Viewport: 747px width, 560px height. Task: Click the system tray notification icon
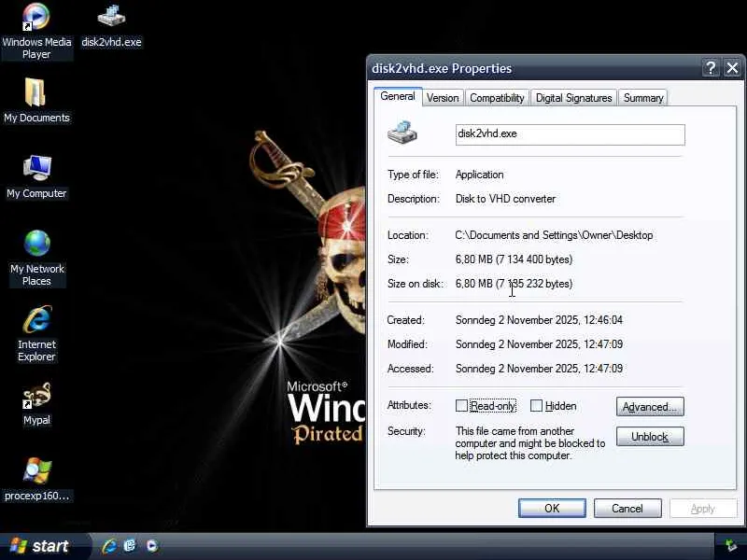point(731,546)
